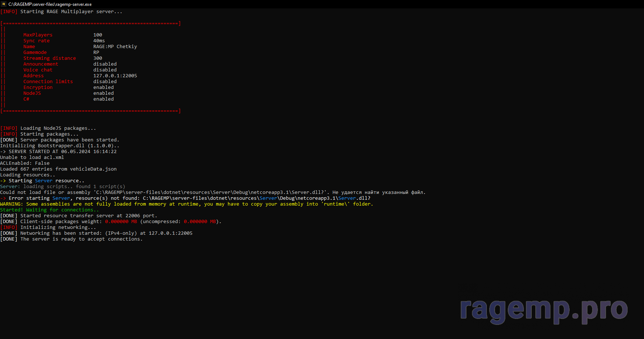Click the Connection limits label

click(x=48, y=82)
